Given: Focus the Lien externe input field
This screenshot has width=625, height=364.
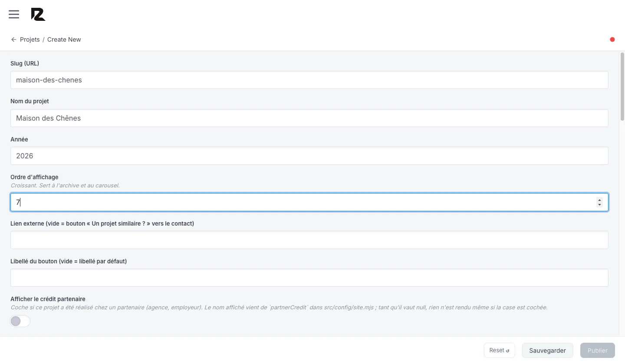Looking at the screenshot, I should click(309, 240).
